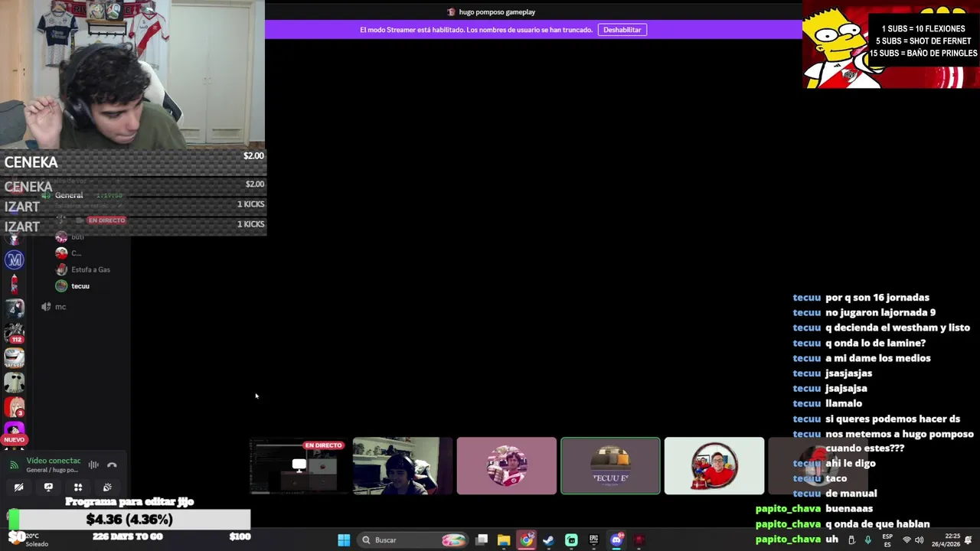Viewport: 980px width, 551px height.
Task: Open Discord from the taskbar
Action: click(616, 540)
